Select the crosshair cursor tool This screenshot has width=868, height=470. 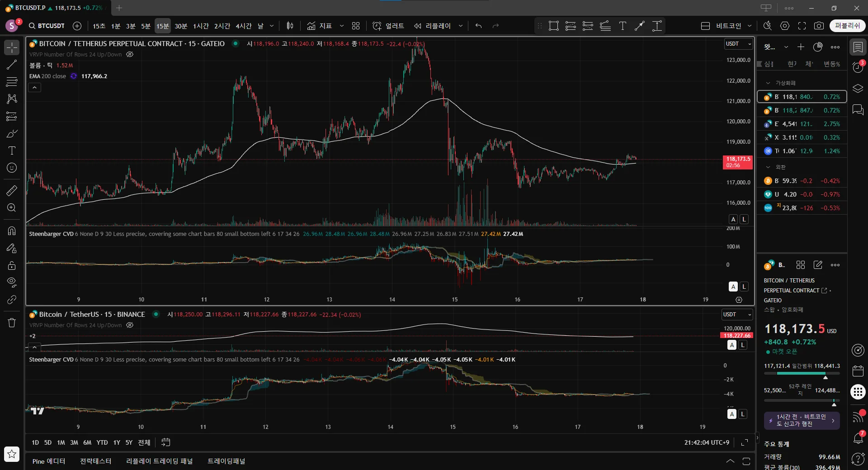[12, 47]
